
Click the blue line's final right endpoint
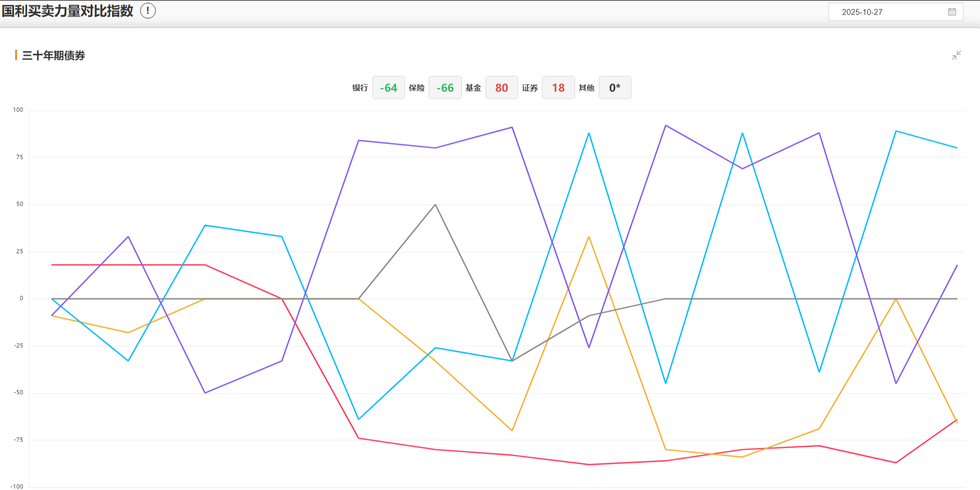click(x=957, y=148)
